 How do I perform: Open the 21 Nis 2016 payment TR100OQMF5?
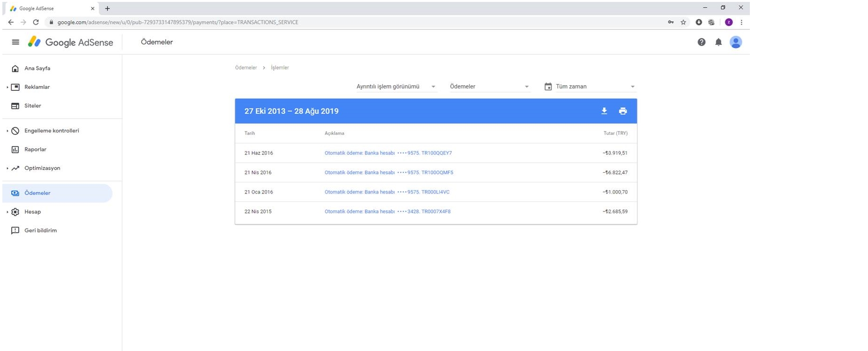(388, 173)
